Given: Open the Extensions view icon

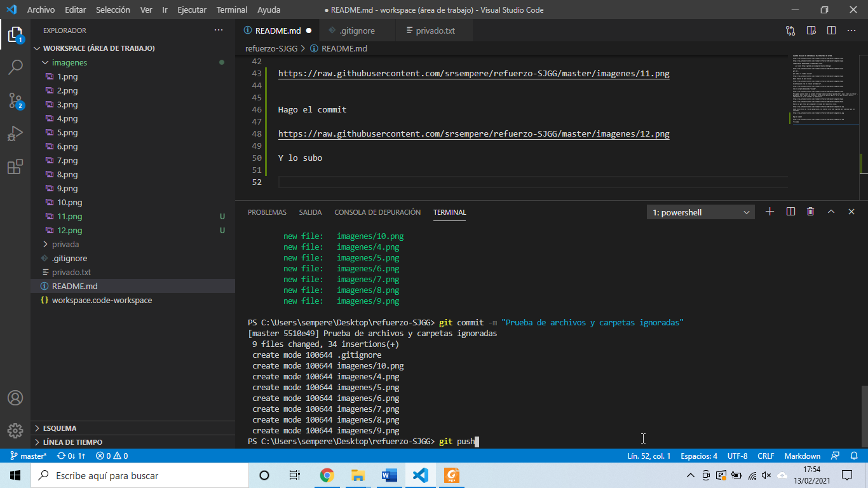Looking at the screenshot, I should pos(15,166).
